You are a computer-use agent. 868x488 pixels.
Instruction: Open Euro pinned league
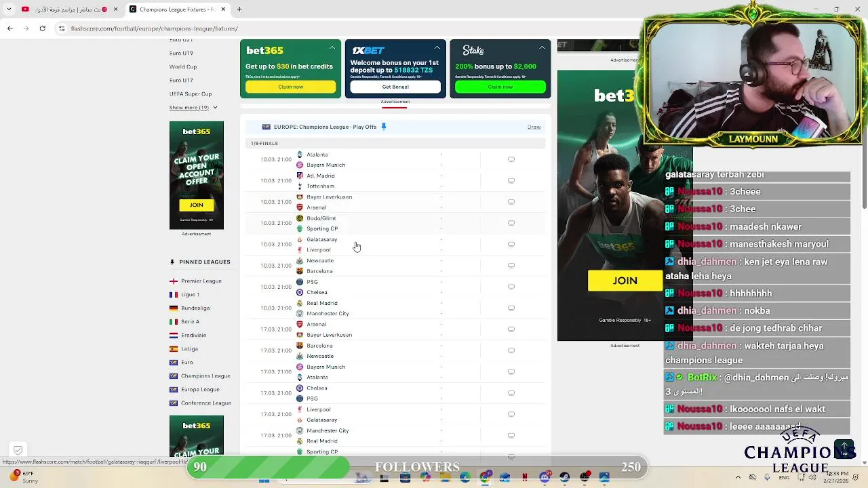point(186,362)
